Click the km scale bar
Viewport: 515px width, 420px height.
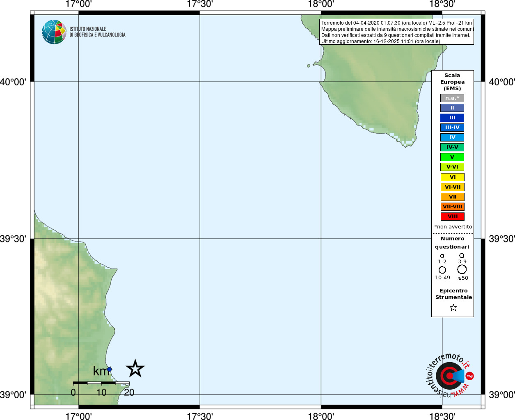[x=101, y=383]
